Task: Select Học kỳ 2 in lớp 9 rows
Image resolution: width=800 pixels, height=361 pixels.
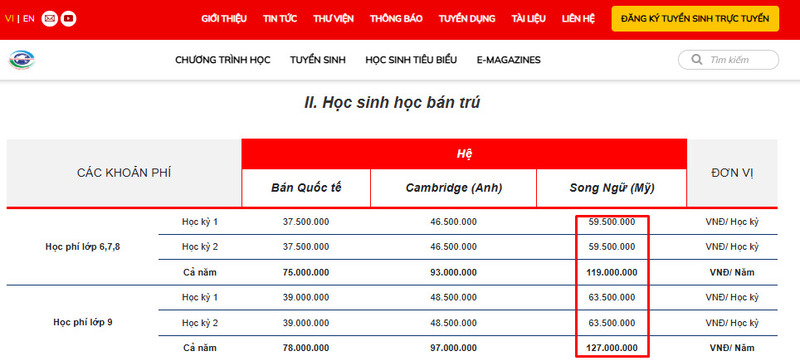Action: click(x=200, y=323)
